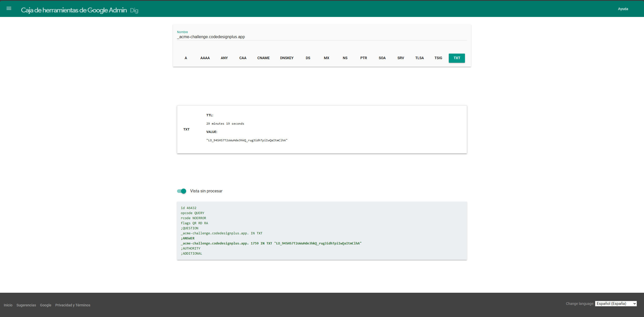644x317 pixels.
Task: Click the TXT value string in result card
Action: 247,140
